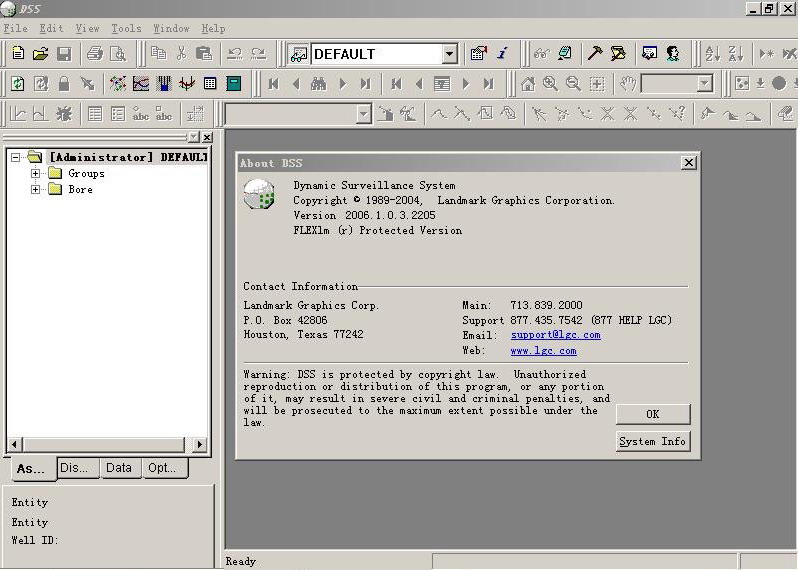Open the support@lgc.com email link
Image resolution: width=798 pixels, height=570 pixels.
click(556, 335)
